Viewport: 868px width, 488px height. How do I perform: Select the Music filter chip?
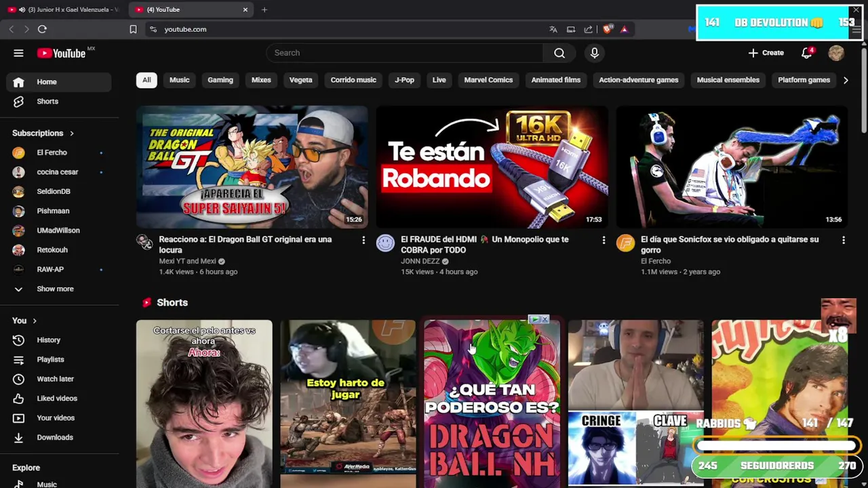(179, 80)
